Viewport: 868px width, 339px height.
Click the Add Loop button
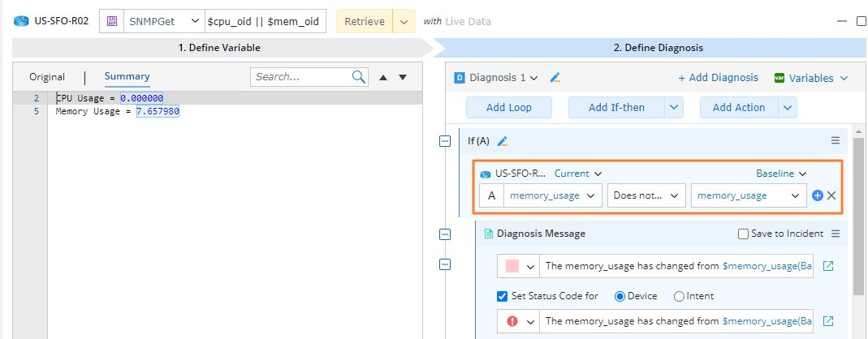pyautogui.click(x=508, y=107)
